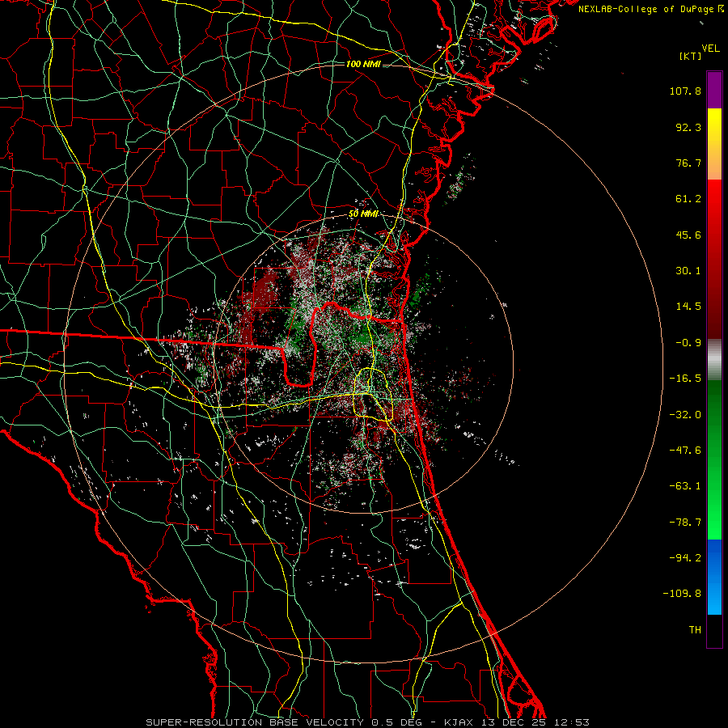
Task: Click the 45.6 legend value
Action: pos(688,235)
